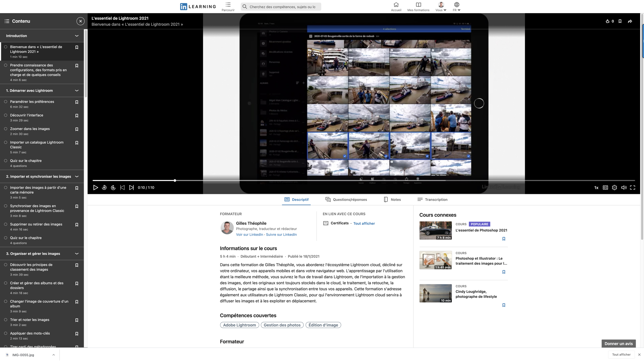Toggle completion circle for 'Zoomer dans les images'
The image size is (644, 362).
point(6,129)
